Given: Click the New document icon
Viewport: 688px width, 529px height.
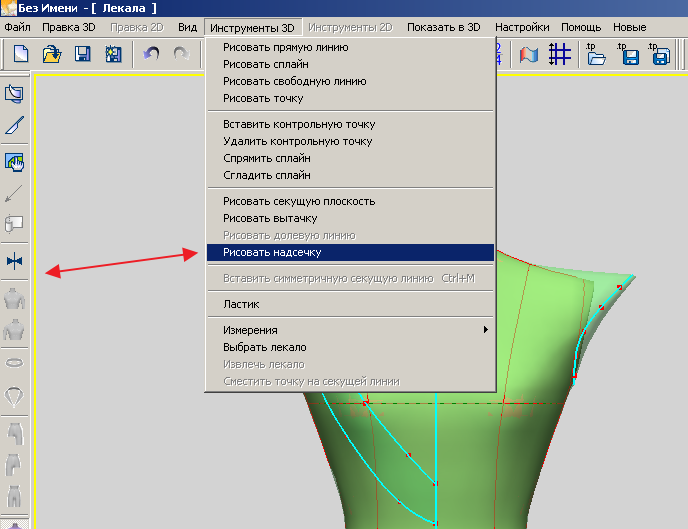Looking at the screenshot, I should (x=21, y=54).
